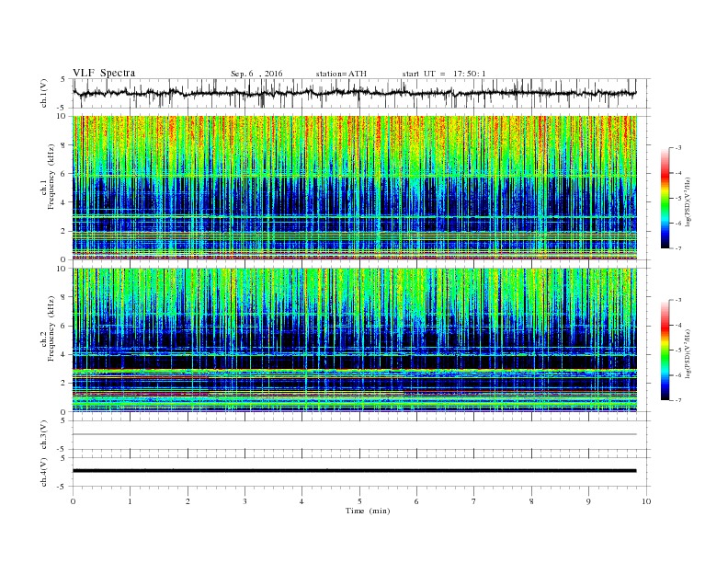728x563 pixels.
Task: Click the '2' kHz tick of ch.2 spectrogram
Action: click(64, 384)
